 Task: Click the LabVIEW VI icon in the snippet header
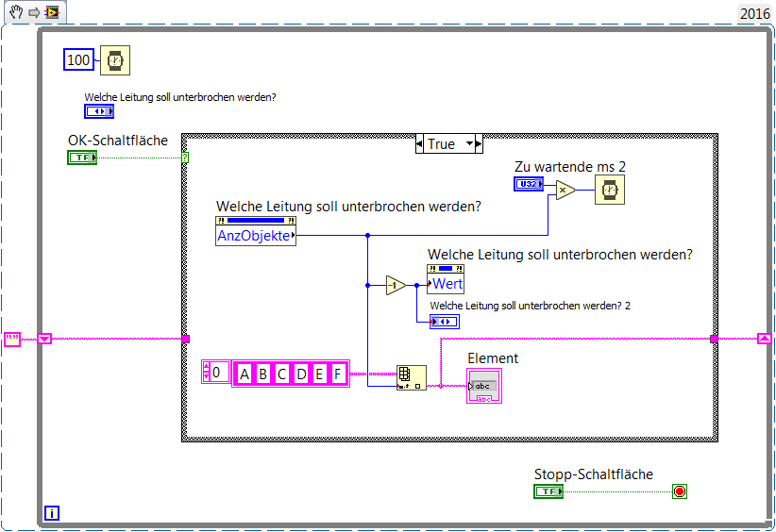click(52, 12)
